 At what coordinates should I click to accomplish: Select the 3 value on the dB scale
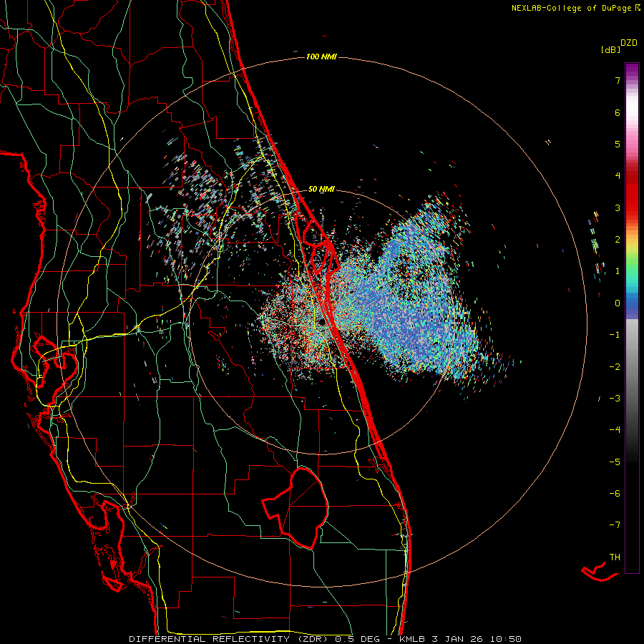pos(618,208)
